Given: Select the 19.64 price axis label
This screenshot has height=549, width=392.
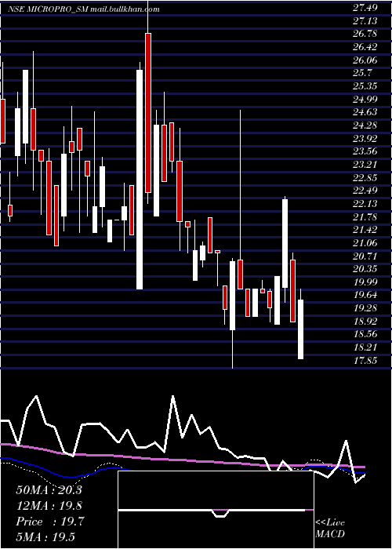Looking at the screenshot, I should (365, 296).
